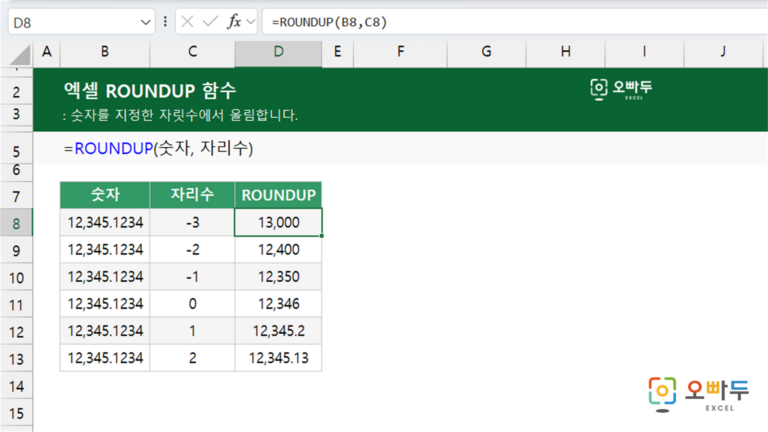Select cell C10 with value -1
The image size is (768, 432).
coord(192,277)
